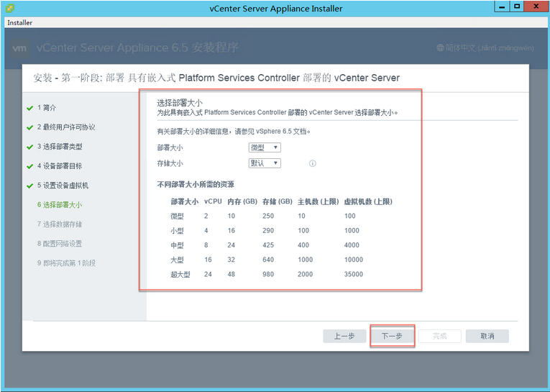Go to step 4 设备部署目标

point(60,166)
